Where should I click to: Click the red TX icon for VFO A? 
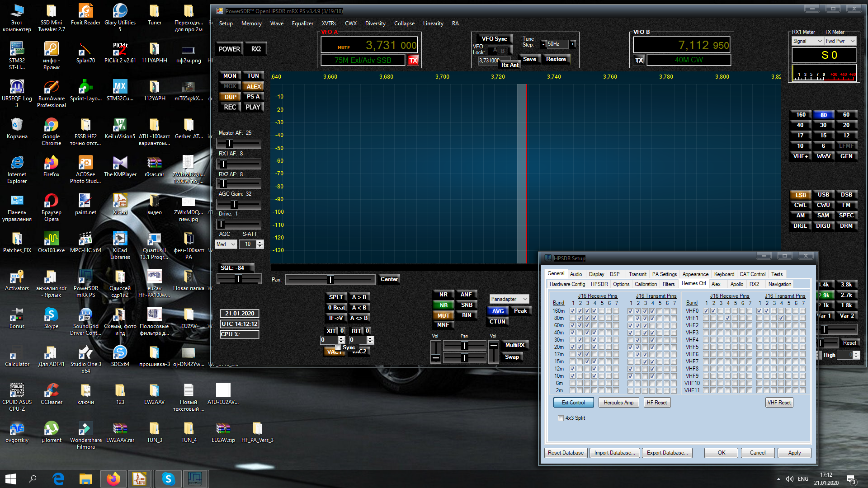pyautogui.click(x=413, y=60)
